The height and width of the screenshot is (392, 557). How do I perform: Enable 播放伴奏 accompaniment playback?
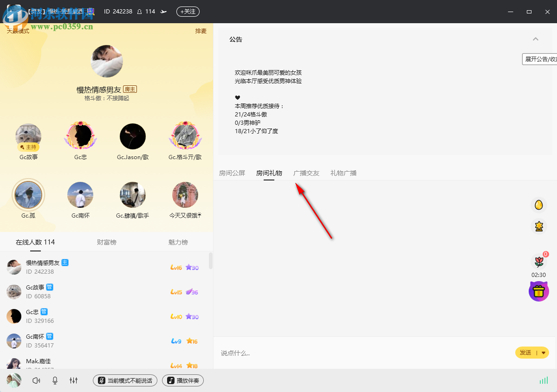[182, 380]
